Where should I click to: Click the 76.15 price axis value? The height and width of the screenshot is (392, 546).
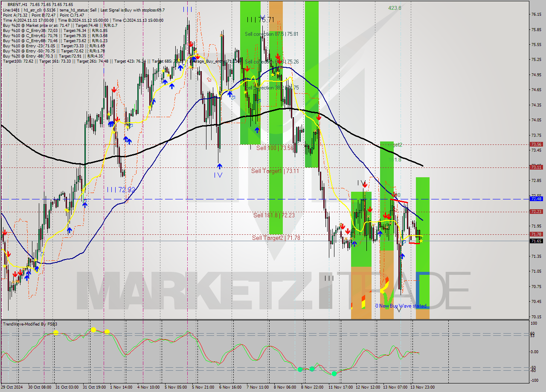(536, 14)
